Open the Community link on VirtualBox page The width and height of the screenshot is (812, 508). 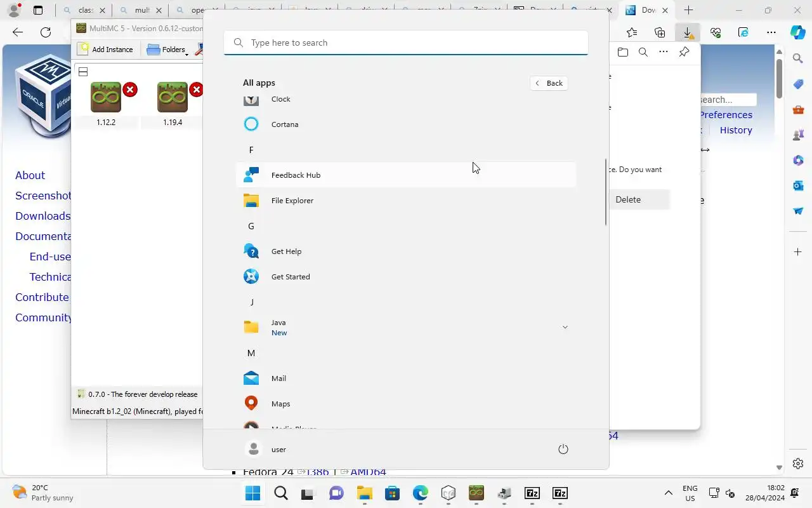pos(43,317)
